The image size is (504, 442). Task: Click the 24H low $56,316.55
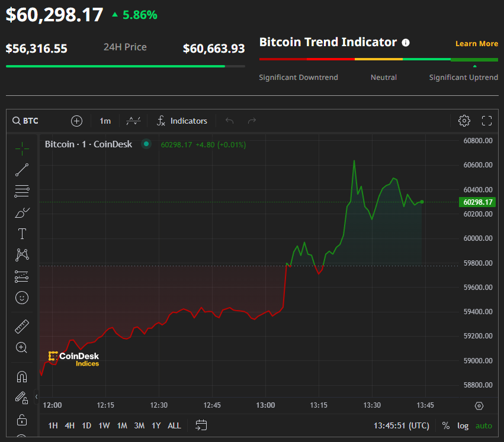coord(36,49)
